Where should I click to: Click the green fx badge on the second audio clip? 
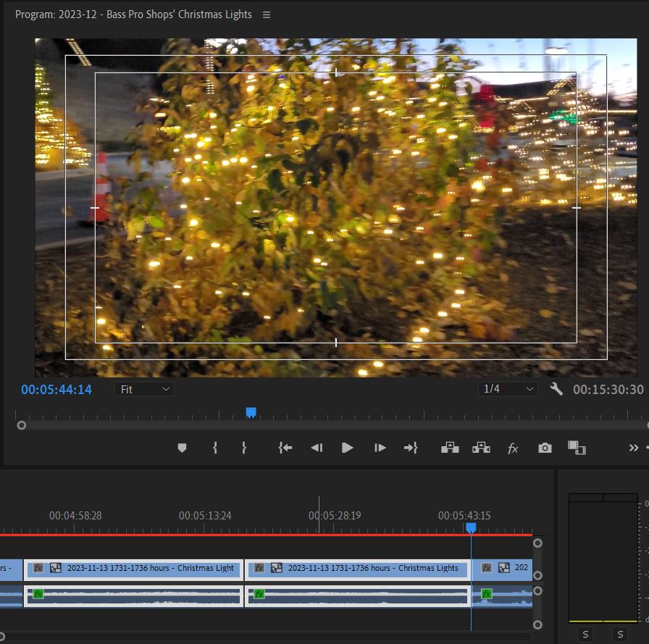click(259, 594)
